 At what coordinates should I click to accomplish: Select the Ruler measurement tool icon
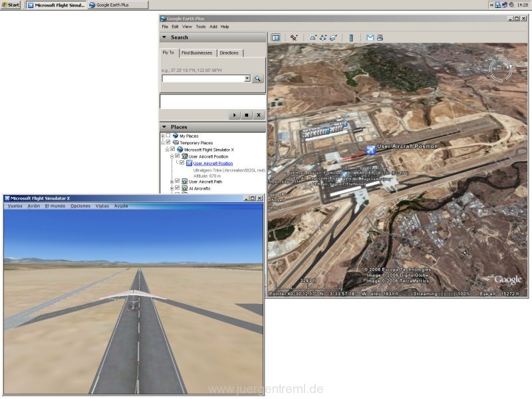coord(351,38)
